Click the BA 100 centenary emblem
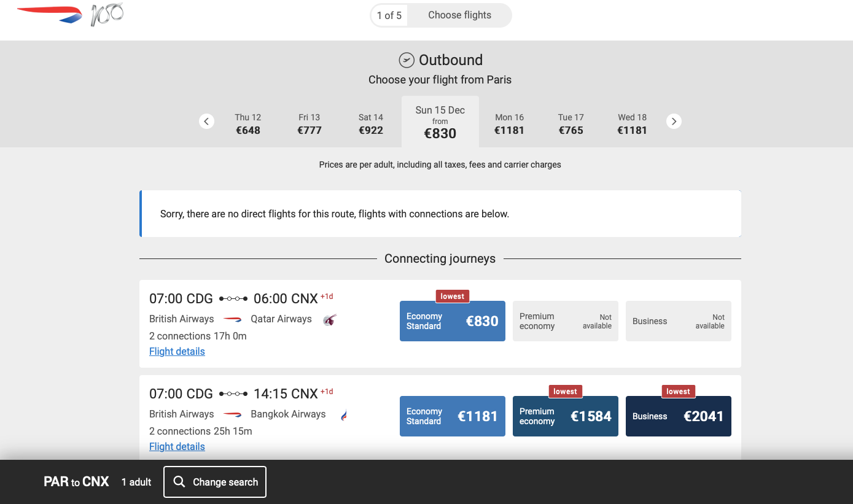853x504 pixels. point(107,15)
